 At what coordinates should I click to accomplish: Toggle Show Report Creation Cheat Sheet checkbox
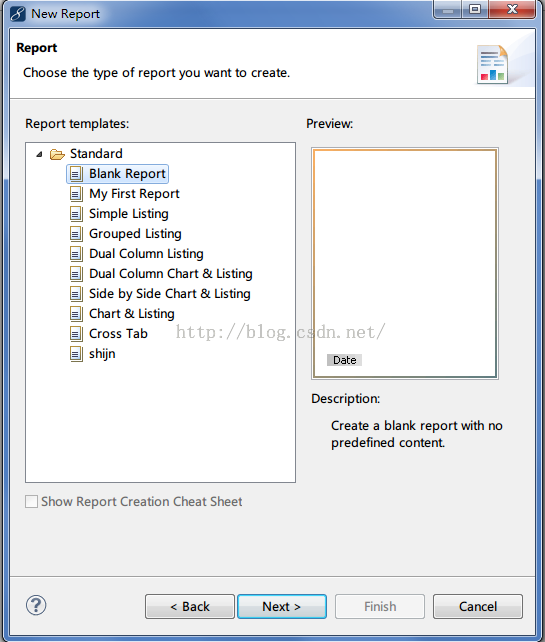32,502
